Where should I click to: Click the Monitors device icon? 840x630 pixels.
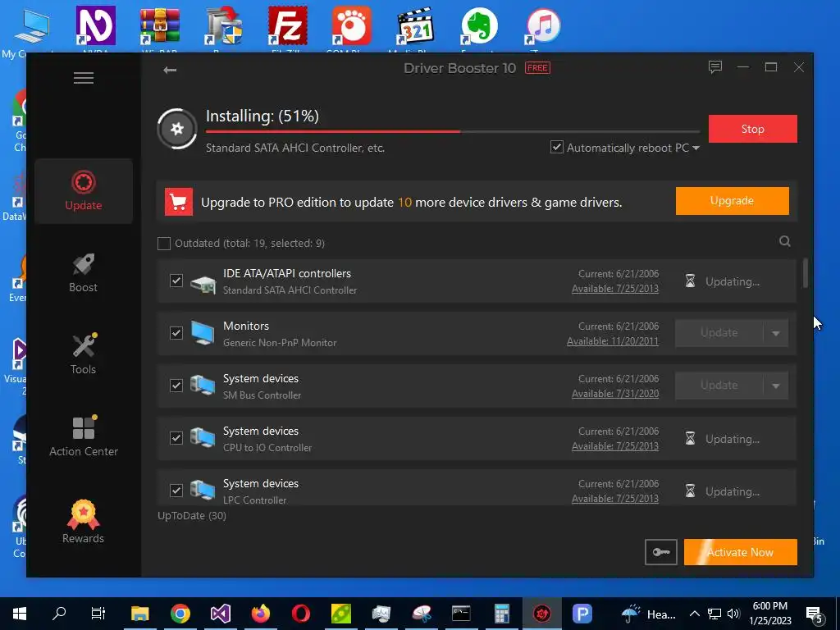pos(203,333)
